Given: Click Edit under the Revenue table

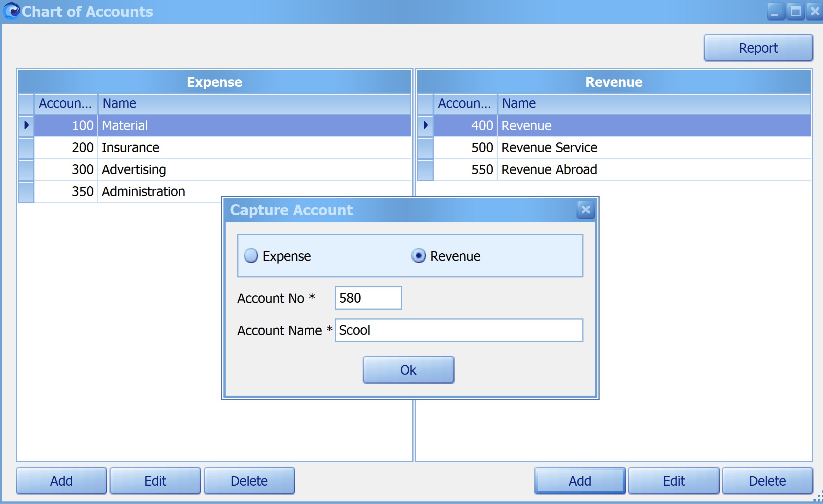Looking at the screenshot, I should click(674, 481).
